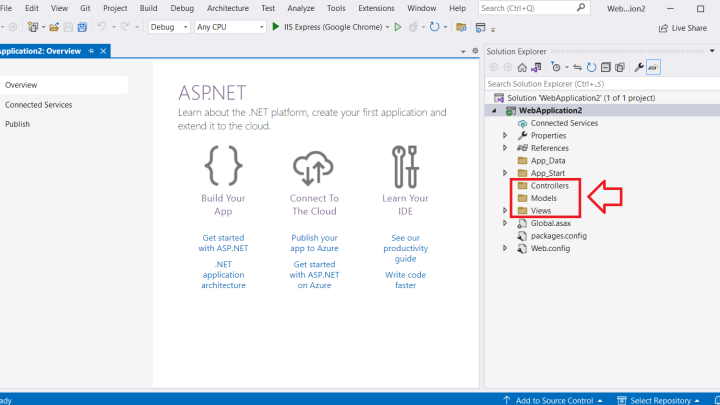Image resolution: width=720 pixels, height=405 pixels.
Task: Open the Edit menu
Action: click(x=32, y=8)
